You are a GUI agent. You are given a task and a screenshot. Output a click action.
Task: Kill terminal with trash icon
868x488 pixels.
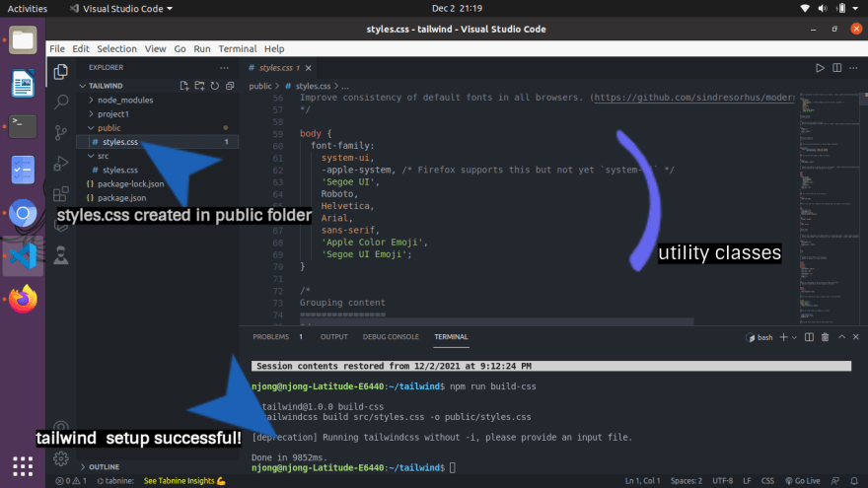[x=825, y=337]
